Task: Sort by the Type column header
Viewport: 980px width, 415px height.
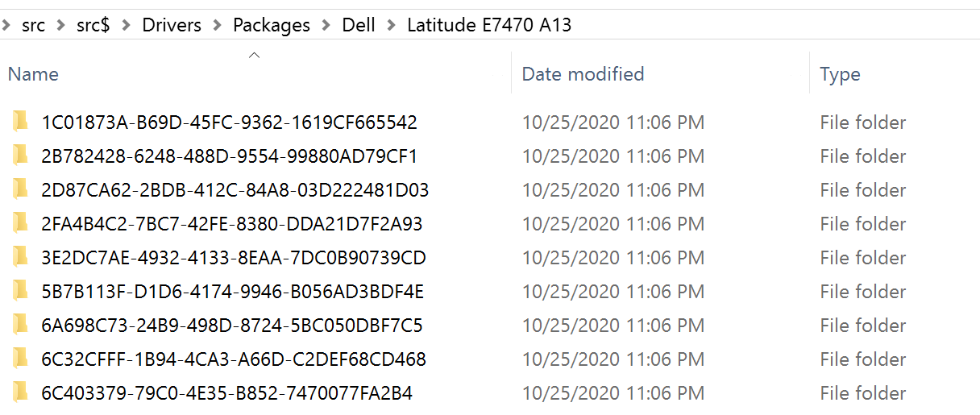Action: (x=840, y=74)
